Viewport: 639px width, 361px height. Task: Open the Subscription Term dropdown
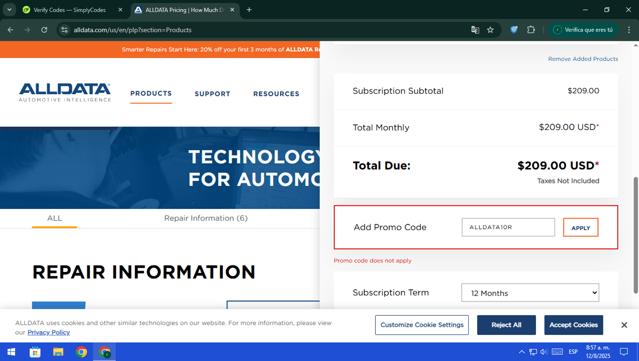[530, 293]
